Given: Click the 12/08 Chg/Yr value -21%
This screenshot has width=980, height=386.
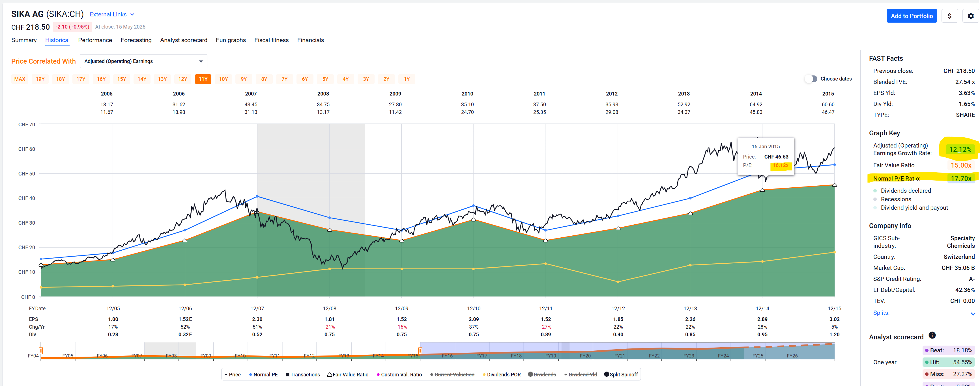Looking at the screenshot, I should tap(330, 327).
